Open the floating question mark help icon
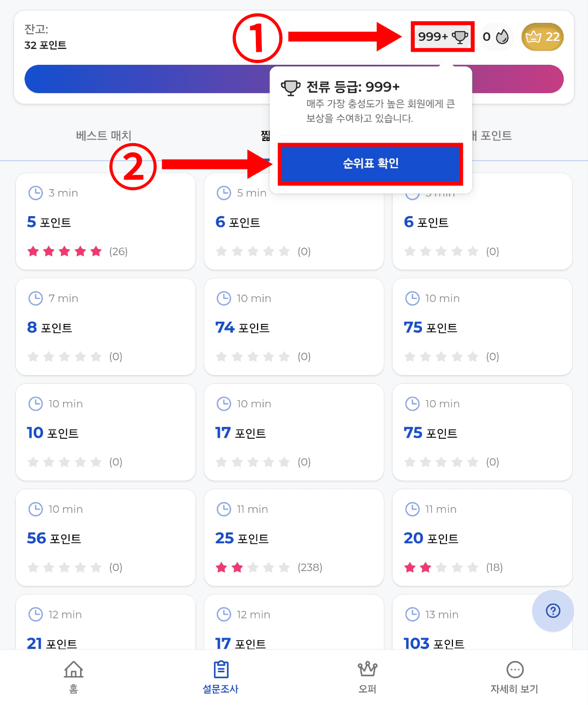This screenshot has width=588, height=705. 553,611
